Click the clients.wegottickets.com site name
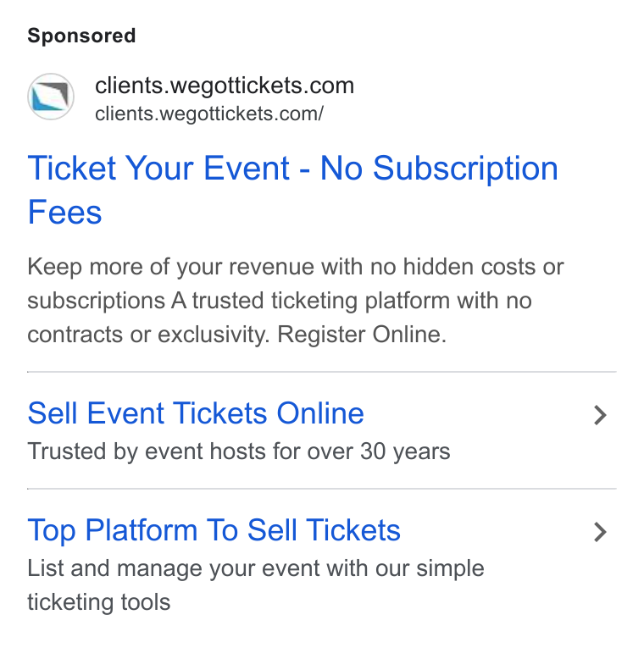The width and height of the screenshot is (644, 659). (225, 86)
